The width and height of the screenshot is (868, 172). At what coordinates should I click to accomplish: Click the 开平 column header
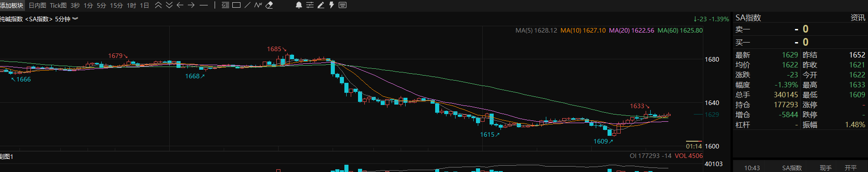pyautogui.click(x=850, y=168)
